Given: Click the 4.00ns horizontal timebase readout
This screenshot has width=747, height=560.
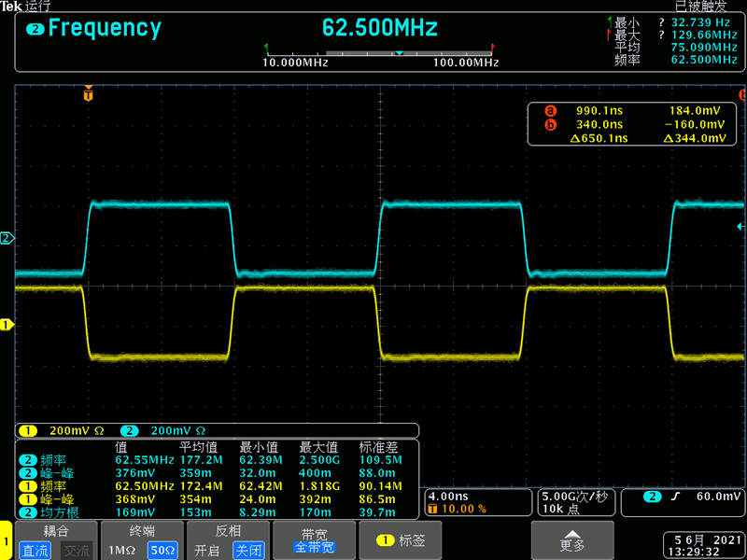Looking at the screenshot, I should pos(446,496).
